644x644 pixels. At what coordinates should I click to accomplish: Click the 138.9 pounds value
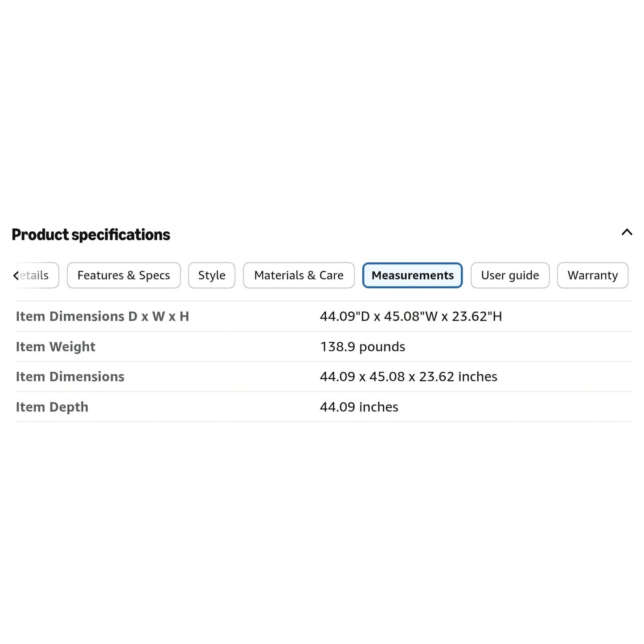click(363, 347)
